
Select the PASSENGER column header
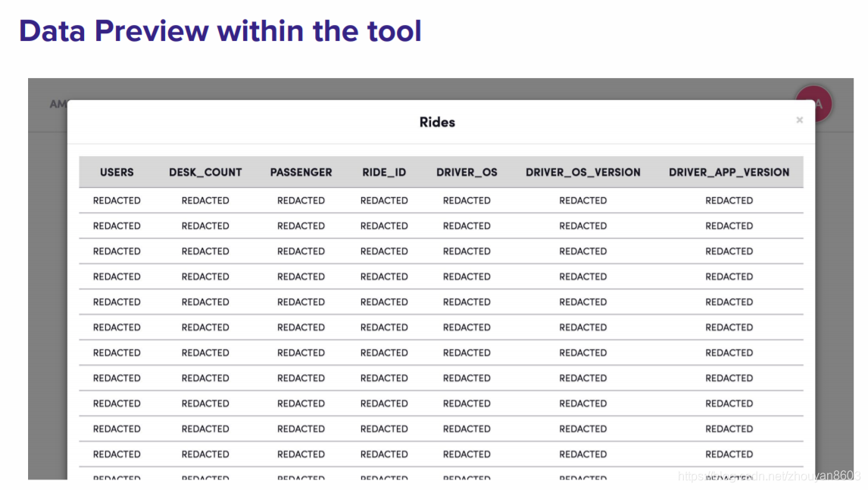point(301,172)
